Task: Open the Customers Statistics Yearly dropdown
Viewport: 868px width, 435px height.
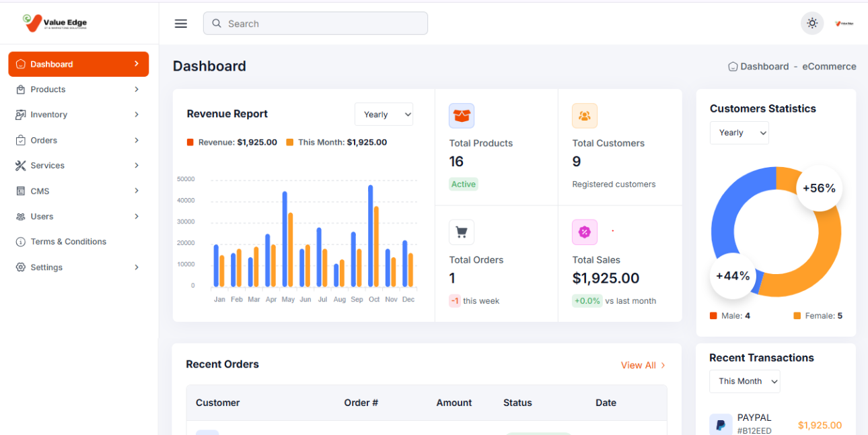Action: [739, 133]
